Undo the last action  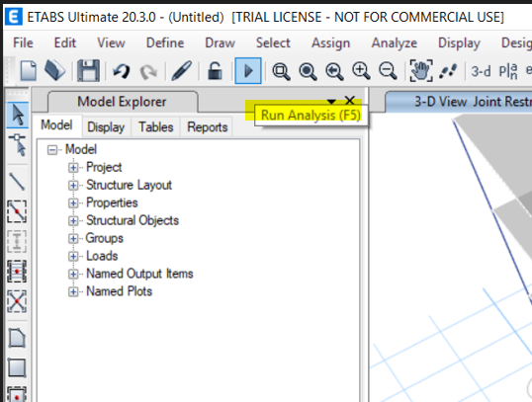[x=121, y=71]
